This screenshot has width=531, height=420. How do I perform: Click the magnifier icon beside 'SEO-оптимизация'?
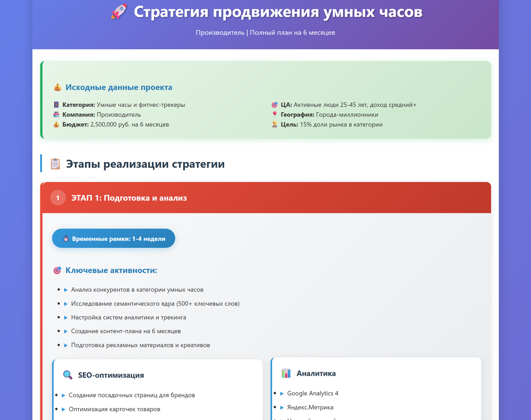point(68,375)
